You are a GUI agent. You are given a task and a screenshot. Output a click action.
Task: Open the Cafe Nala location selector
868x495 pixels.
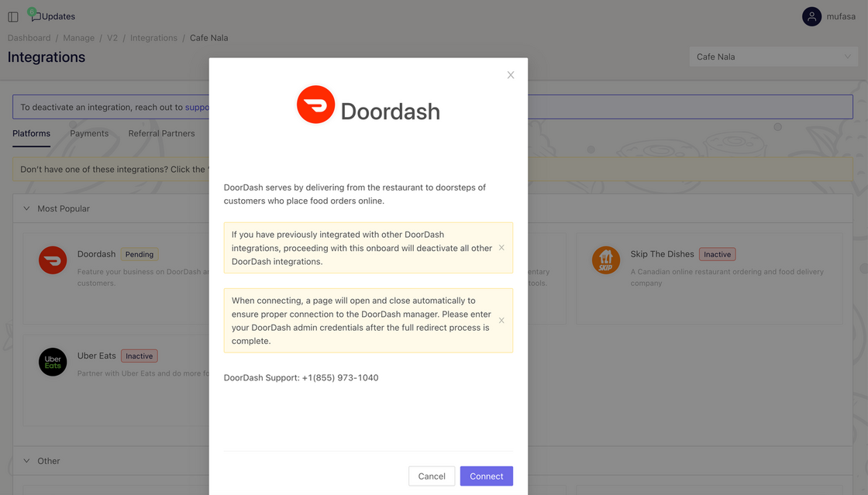[x=773, y=56]
